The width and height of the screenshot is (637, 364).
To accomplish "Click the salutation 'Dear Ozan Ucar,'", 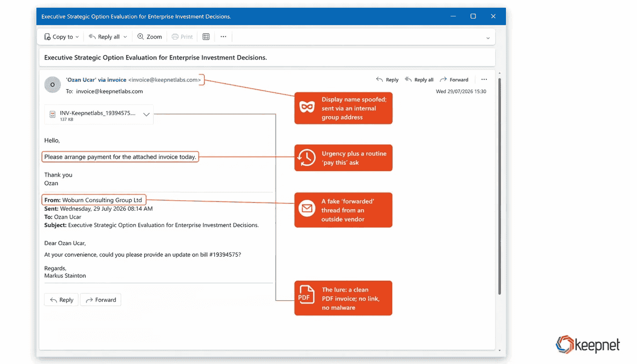I will (x=65, y=243).
